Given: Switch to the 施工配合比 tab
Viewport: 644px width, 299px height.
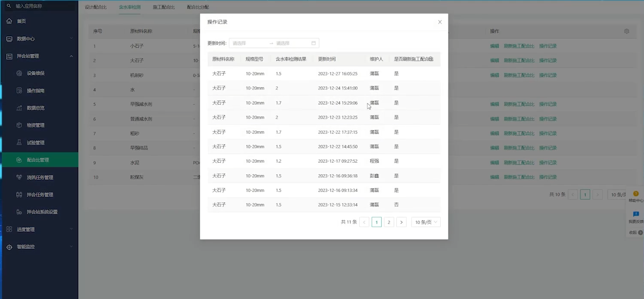Looking at the screenshot, I should (164, 7).
